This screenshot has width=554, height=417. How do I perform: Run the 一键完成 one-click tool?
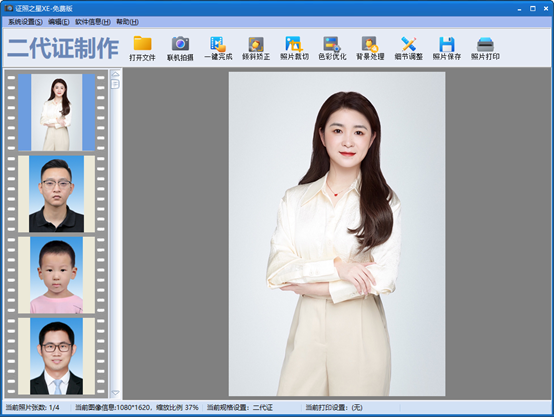(218, 48)
